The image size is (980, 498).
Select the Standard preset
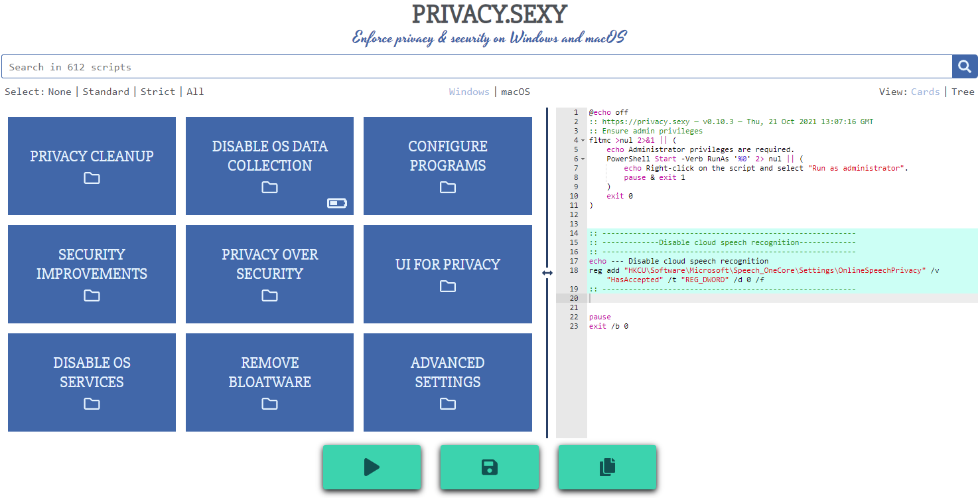click(x=105, y=92)
